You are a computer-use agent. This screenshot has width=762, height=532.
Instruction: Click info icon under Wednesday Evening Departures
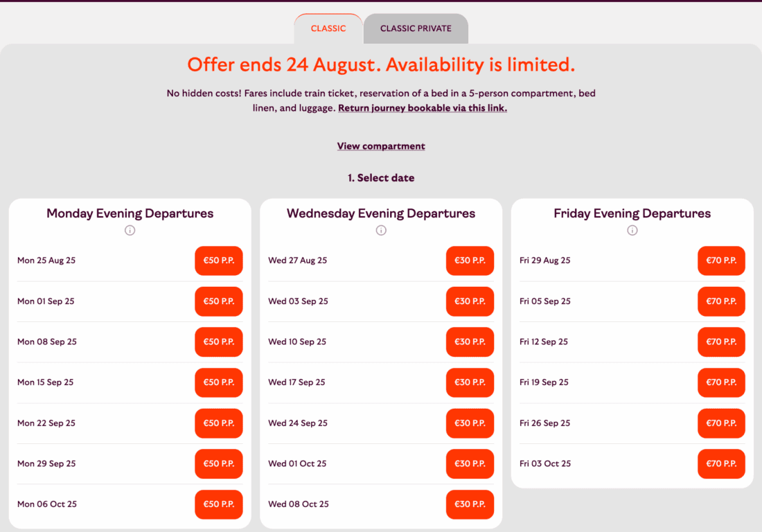[381, 231]
